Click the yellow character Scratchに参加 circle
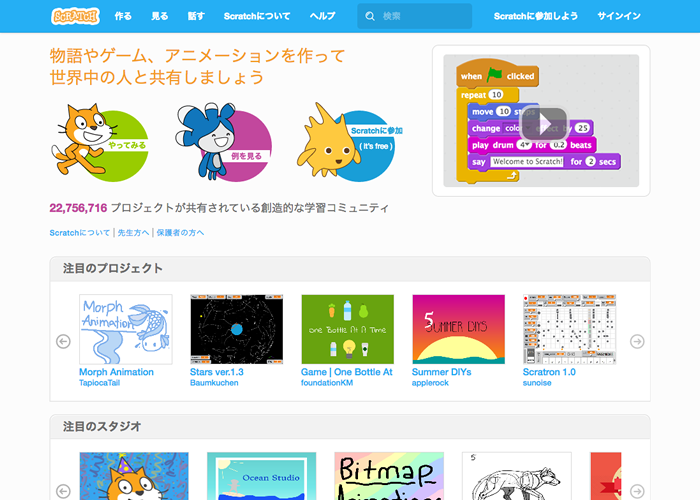The image size is (700, 500). (x=348, y=142)
